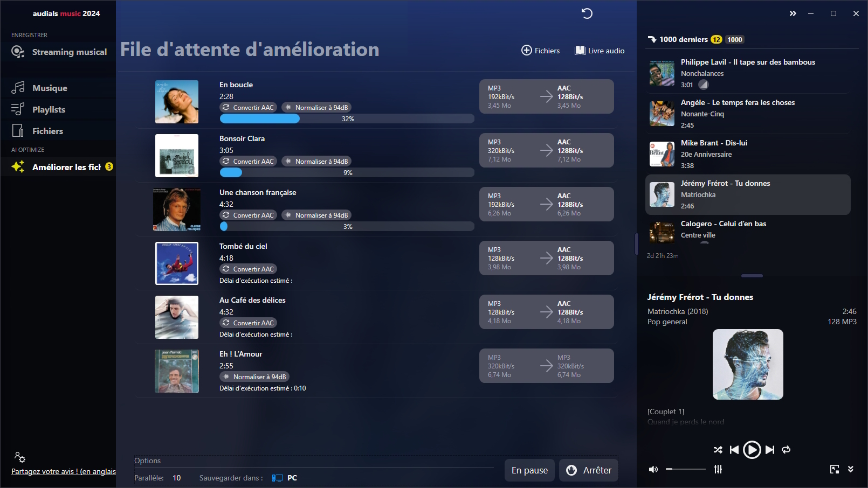Click the Options label
This screenshot has height=488, width=868.
pos(147,461)
